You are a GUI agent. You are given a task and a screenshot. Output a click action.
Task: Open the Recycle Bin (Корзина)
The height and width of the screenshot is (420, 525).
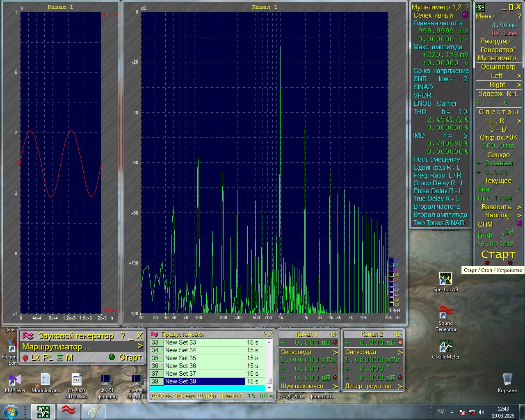tap(507, 383)
